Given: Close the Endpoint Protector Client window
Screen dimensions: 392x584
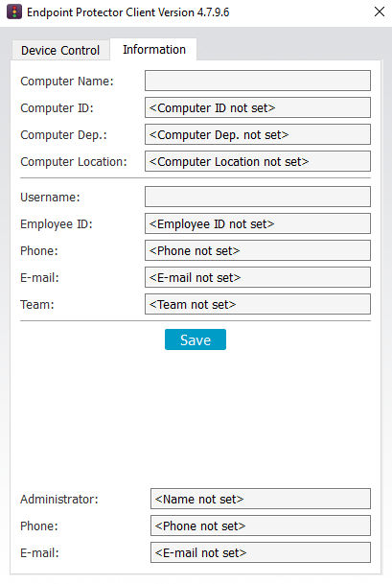Looking at the screenshot, I should [x=379, y=12].
